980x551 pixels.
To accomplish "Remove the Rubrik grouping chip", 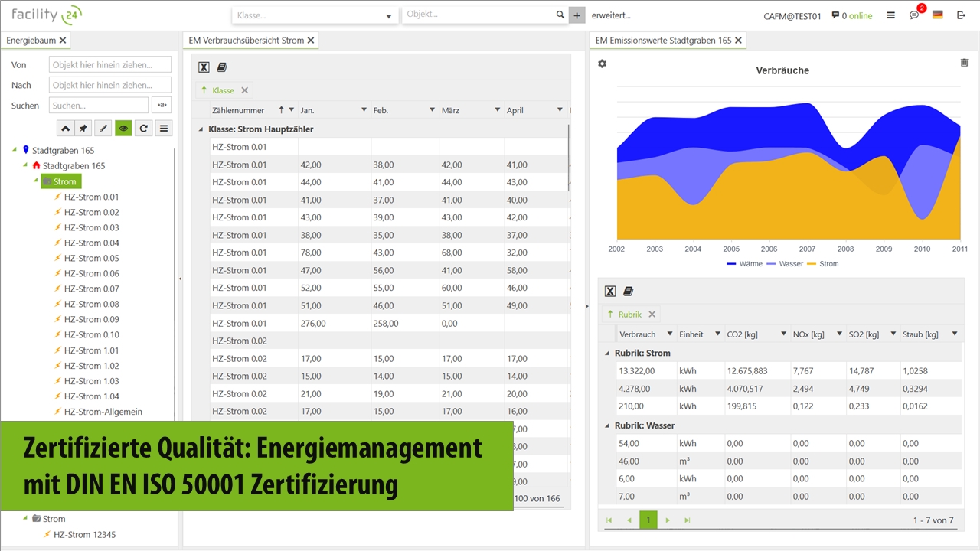I will point(652,315).
